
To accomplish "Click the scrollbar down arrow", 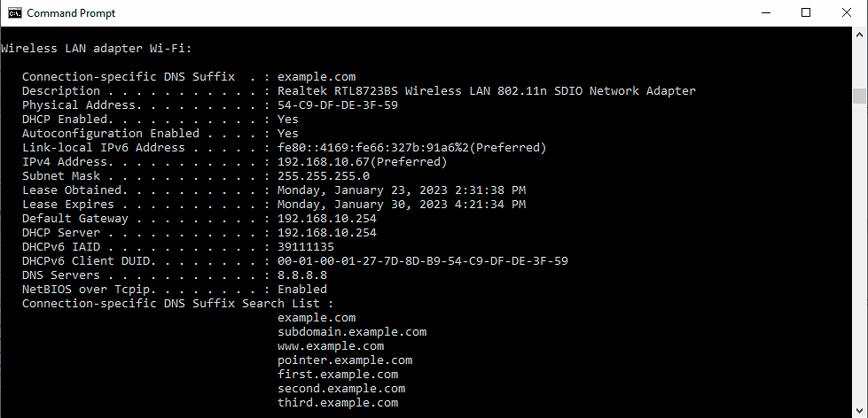I will [x=859, y=410].
